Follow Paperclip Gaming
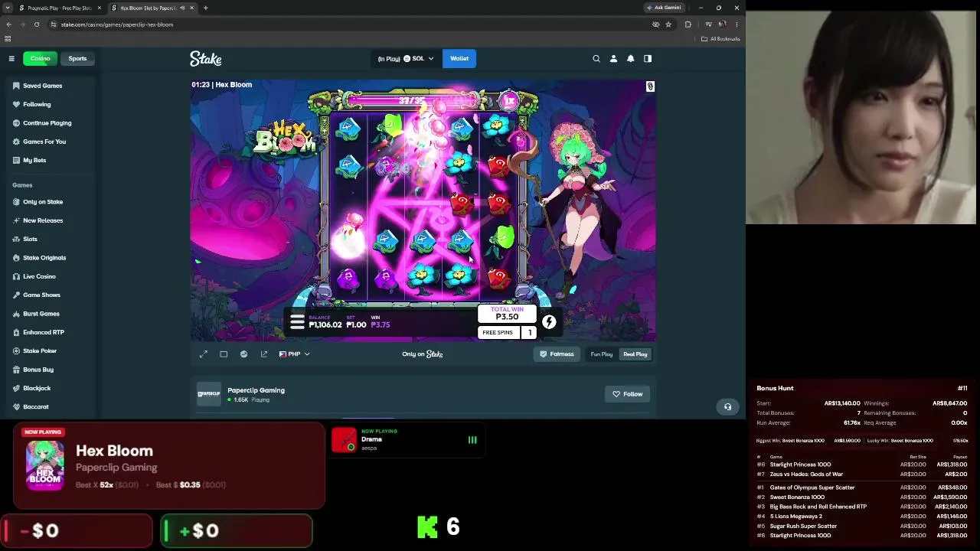This screenshot has height=551, width=980. coord(628,394)
